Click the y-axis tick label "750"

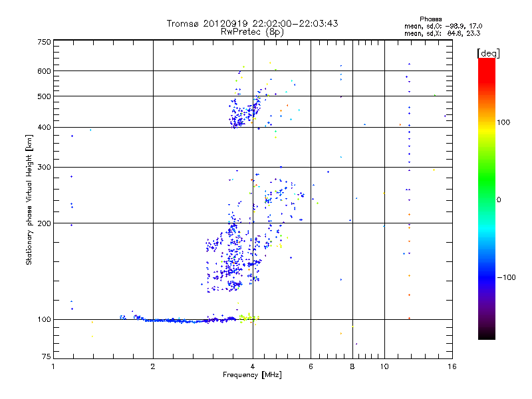coord(44,42)
